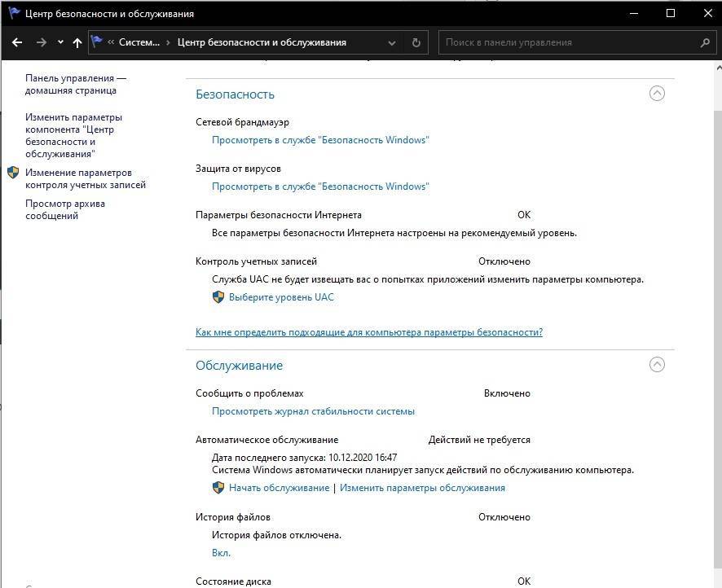Collapse the 'Обслуживание' section

pos(657,365)
